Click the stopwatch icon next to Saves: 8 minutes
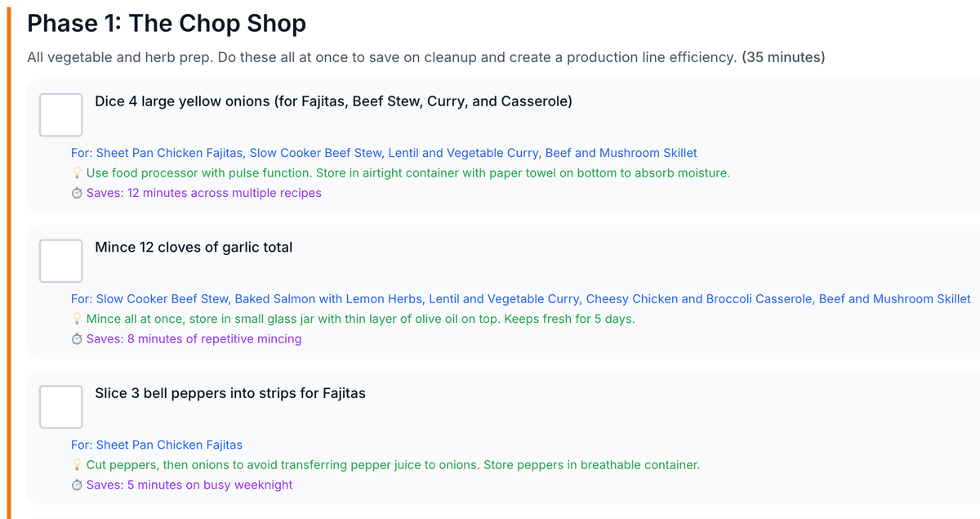 coord(77,339)
